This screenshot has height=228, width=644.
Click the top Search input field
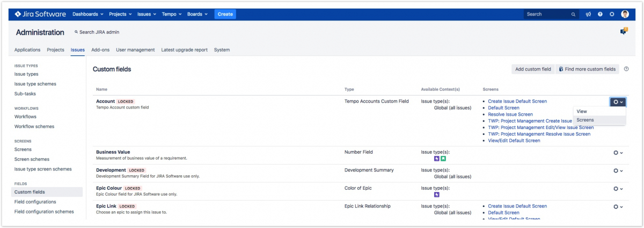546,14
